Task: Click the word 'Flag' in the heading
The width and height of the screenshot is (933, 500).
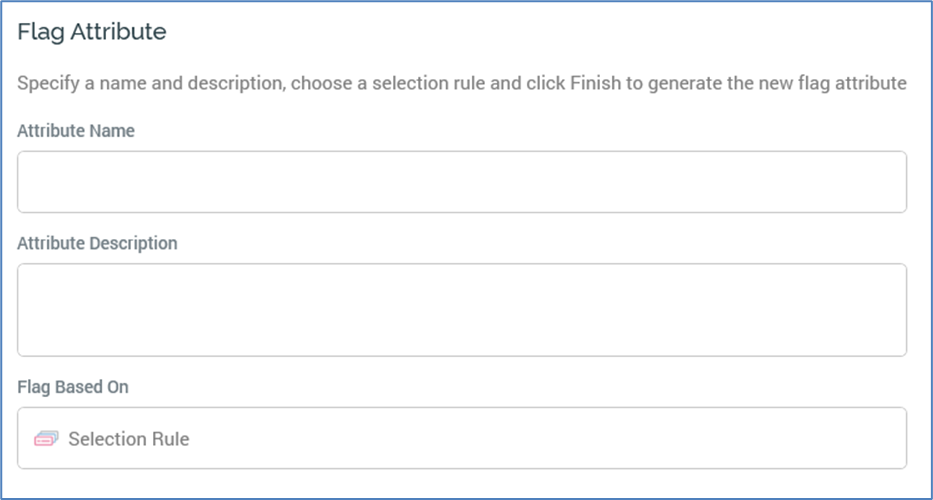Action: tap(37, 32)
